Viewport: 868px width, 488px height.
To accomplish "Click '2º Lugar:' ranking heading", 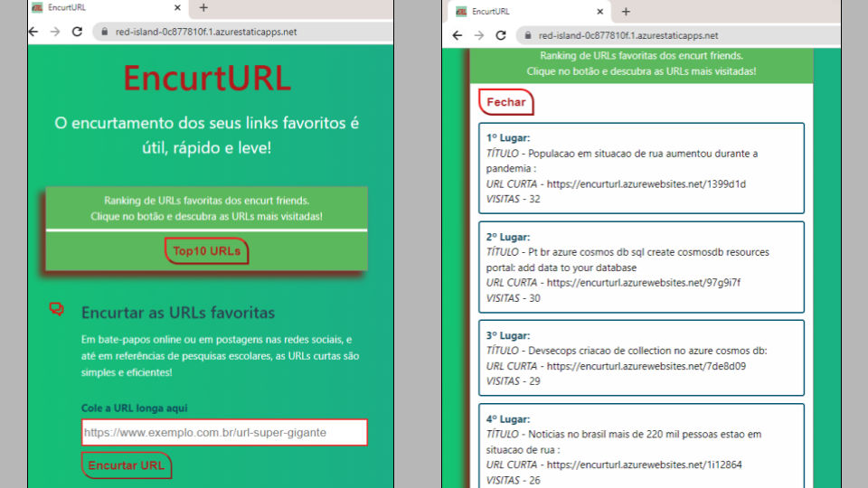I will [507, 237].
